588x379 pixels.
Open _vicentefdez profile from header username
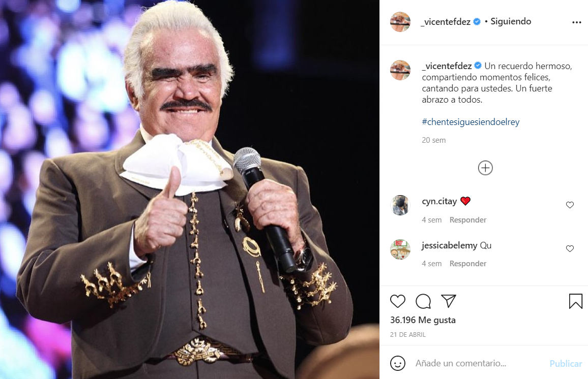(x=446, y=22)
